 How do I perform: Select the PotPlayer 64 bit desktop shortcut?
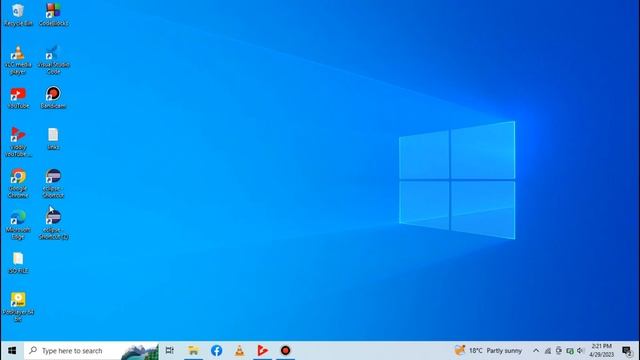tap(18, 307)
